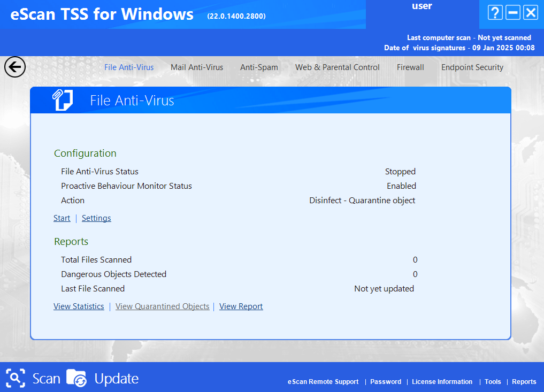The width and height of the screenshot is (544, 392).
Task: Click the Password link
Action: [x=386, y=382]
